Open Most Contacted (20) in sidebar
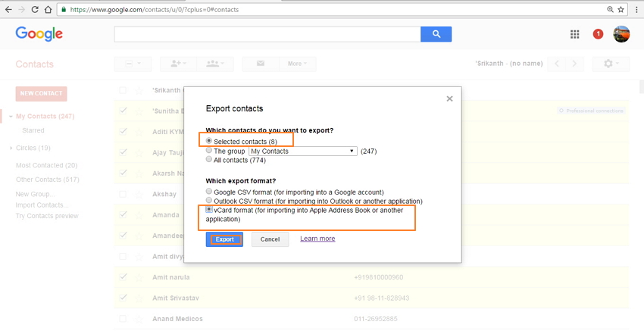This screenshot has height=331, width=644. click(x=46, y=165)
